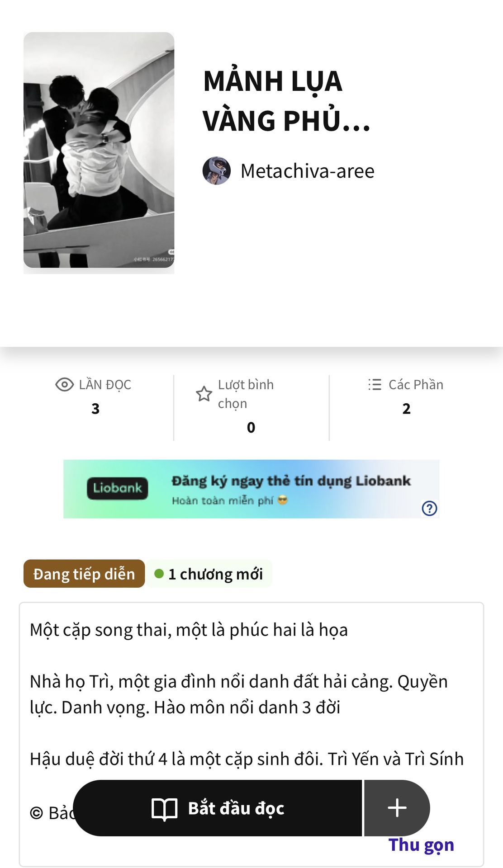The width and height of the screenshot is (503, 868).
Task: Open the story cover thumbnail
Action: point(99,151)
